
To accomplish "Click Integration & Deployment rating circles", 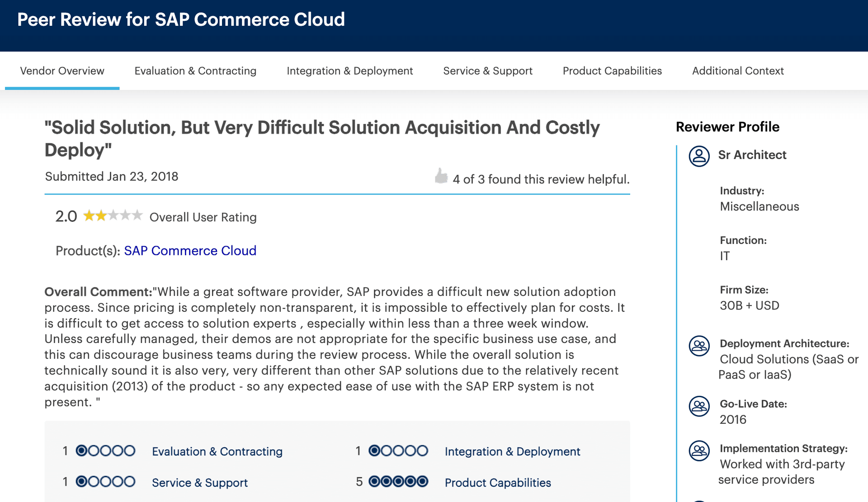I will click(398, 450).
